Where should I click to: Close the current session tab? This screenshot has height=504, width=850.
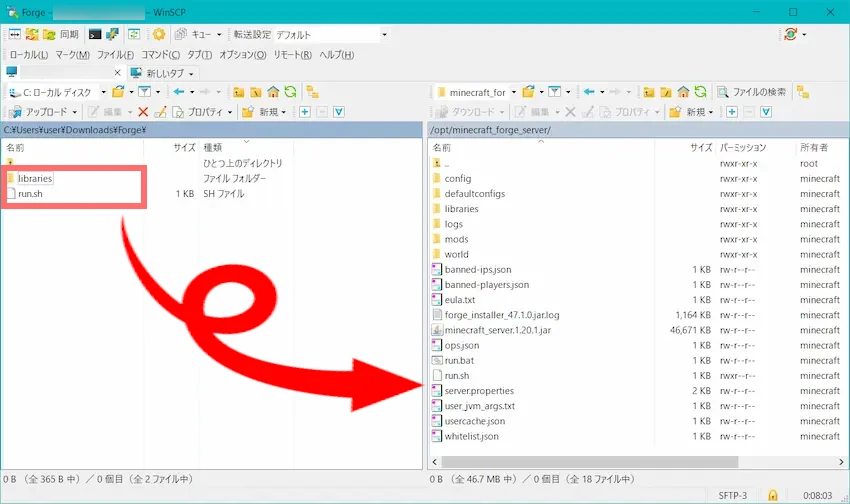coord(118,73)
